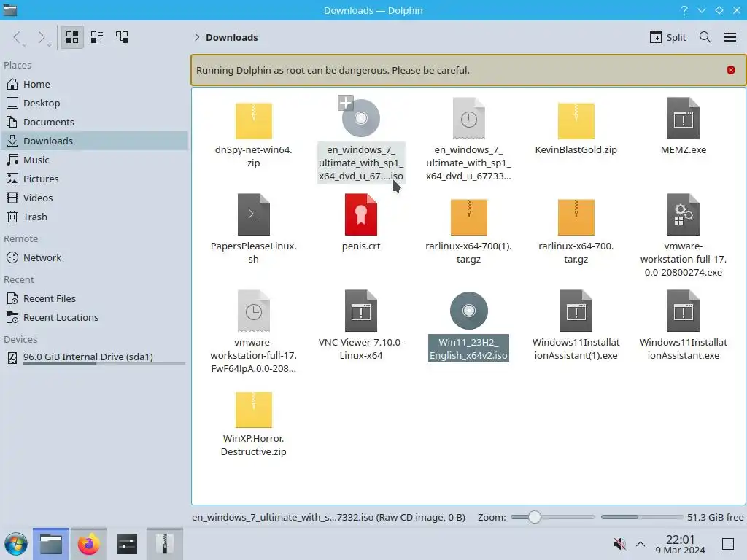Switch to Dolphin in the taskbar
Viewport: 747px width, 560px height.
click(x=51, y=544)
